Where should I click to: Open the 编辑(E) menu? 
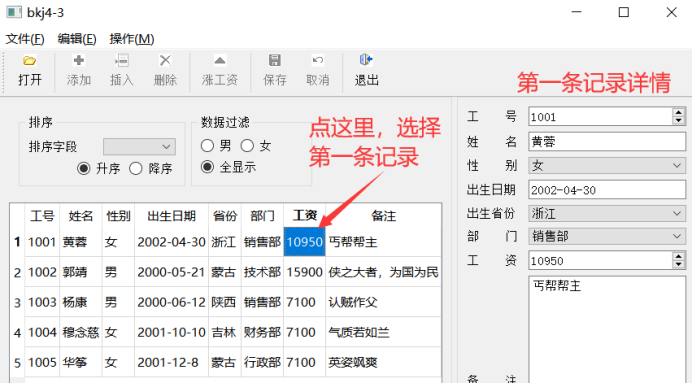77,39
